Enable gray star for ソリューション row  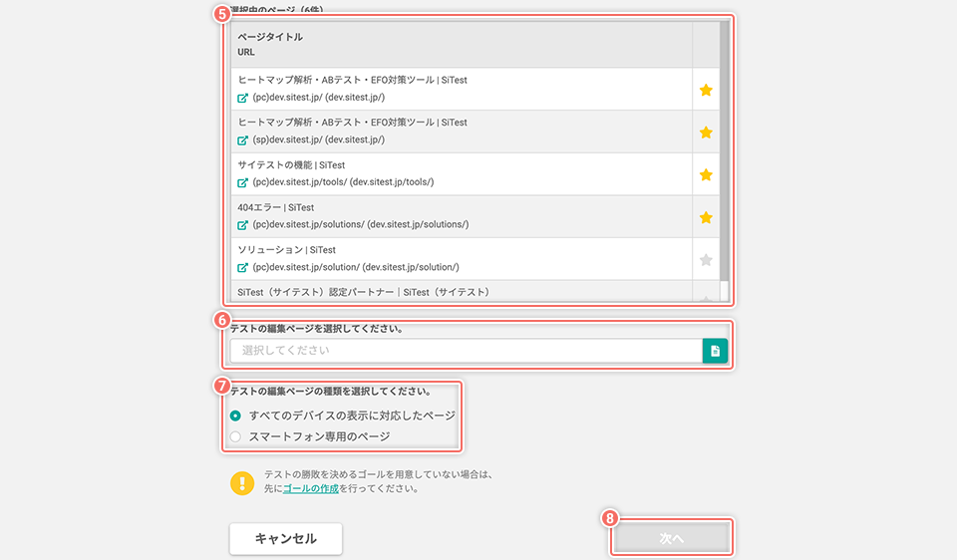click(x=706, y=260)
